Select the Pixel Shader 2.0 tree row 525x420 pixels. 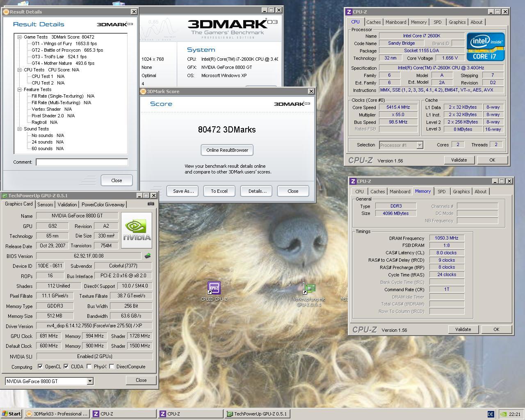(53, 116)
